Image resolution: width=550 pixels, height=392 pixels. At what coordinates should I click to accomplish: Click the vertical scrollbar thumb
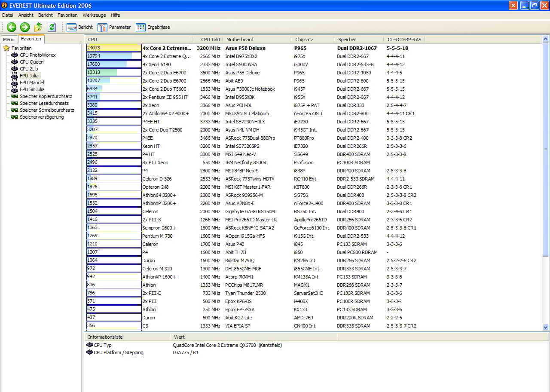pos(546,150)
